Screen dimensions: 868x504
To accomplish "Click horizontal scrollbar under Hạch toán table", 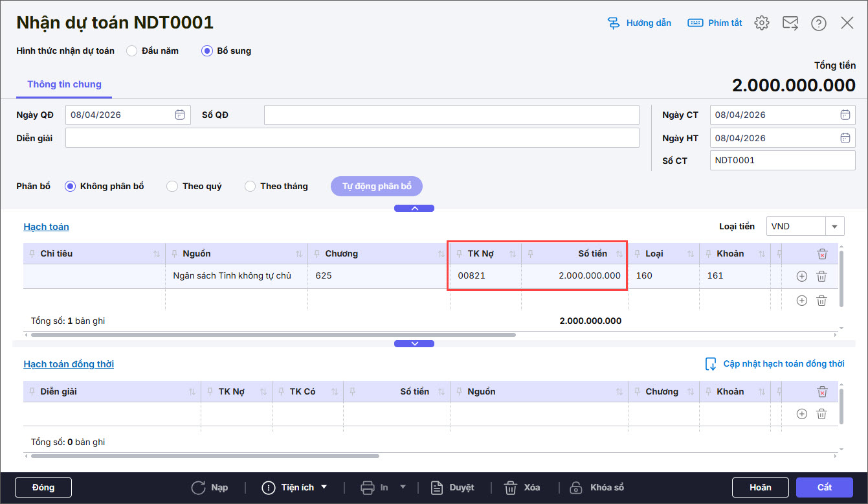I will coord(272,335).
